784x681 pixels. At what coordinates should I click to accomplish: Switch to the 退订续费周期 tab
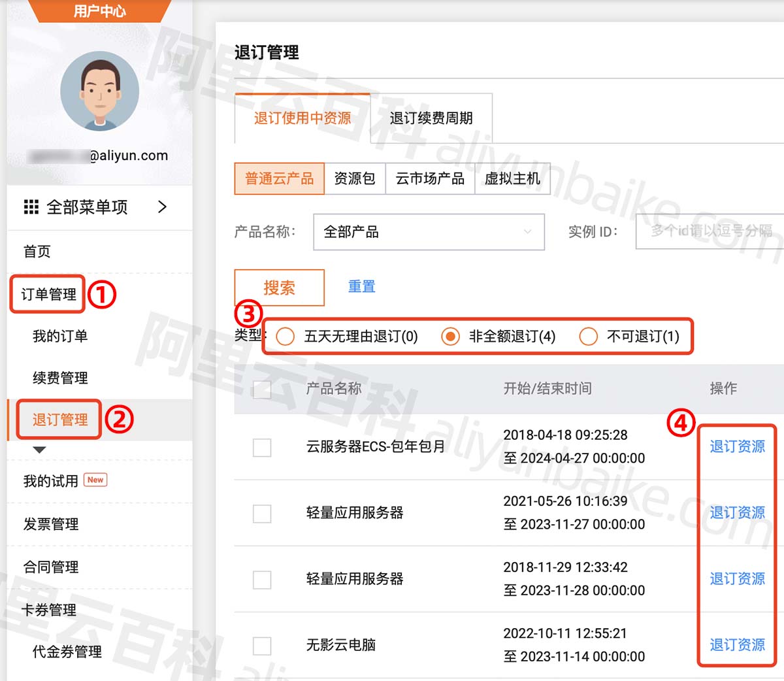[x=431, y=118]
